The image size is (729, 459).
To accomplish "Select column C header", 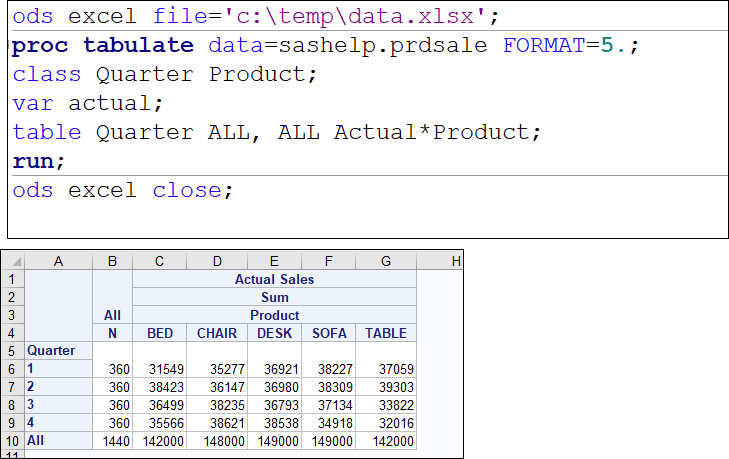I will (x=160, y=261).
